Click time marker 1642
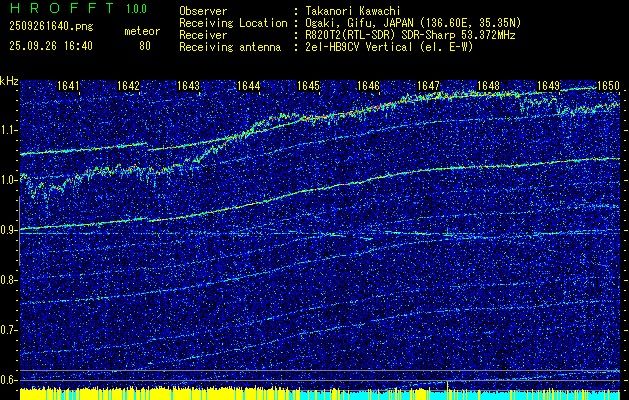The width and height of the screenshot is (629, 400). pos(128,86)
